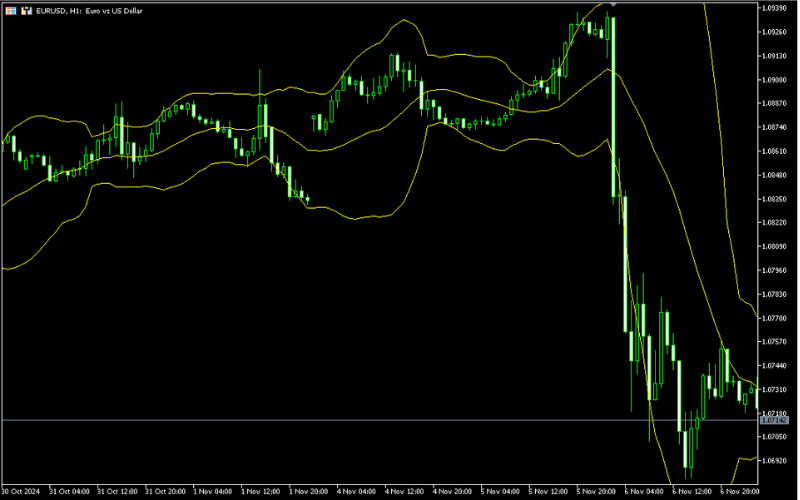This screenshot has width=800, height=500.
Task: Click the gray chart shift triangle marker
Action: (x=613, y=4)
